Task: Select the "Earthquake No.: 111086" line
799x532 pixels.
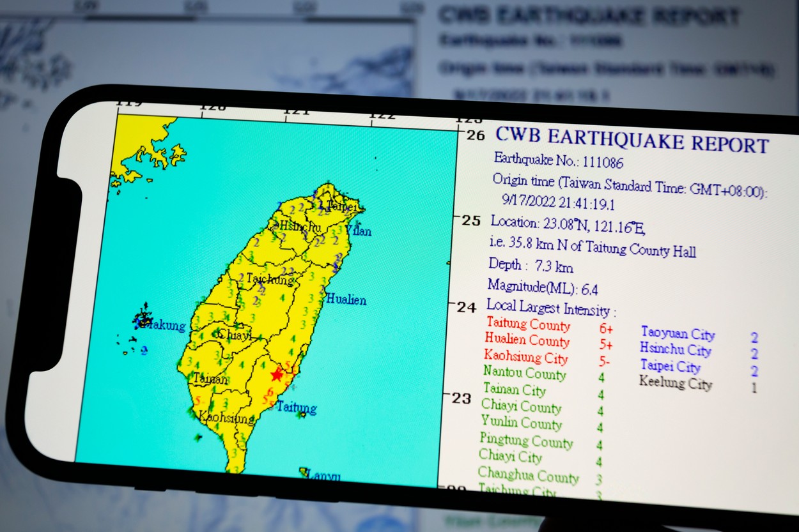Action: tap(558, 161)
